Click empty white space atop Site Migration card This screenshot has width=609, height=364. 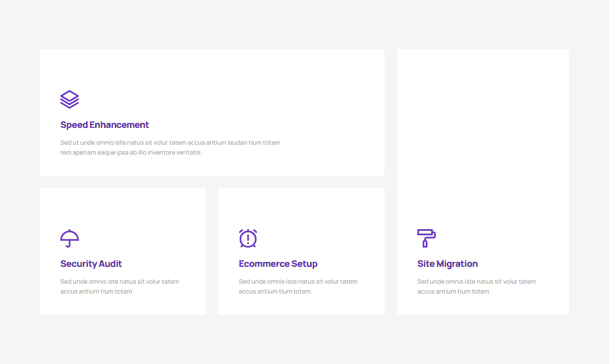point(483,123)
